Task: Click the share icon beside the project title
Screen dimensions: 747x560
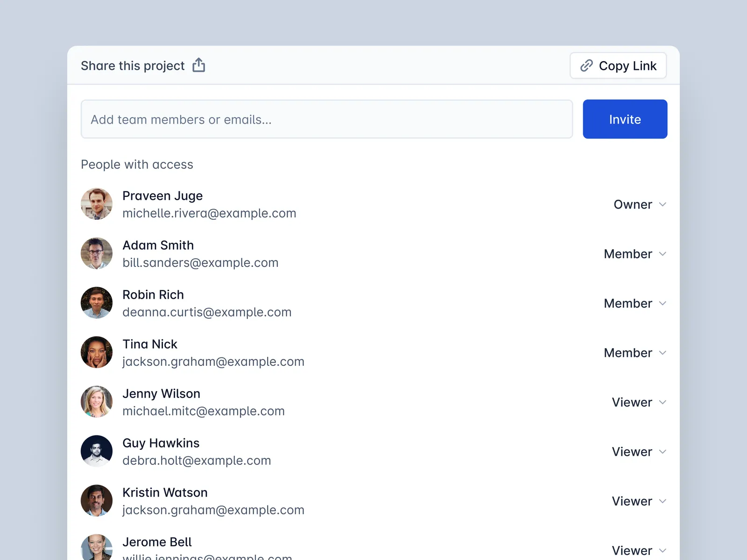Action: (x=199, y=65)
